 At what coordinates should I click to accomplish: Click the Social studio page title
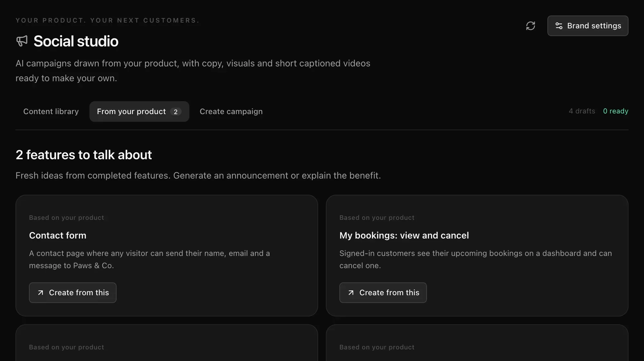point(76,41)
